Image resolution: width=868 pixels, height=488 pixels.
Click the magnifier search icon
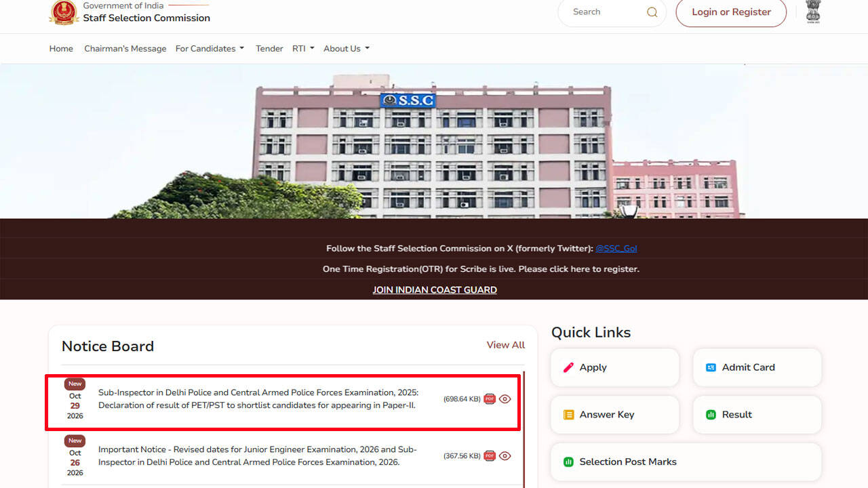click(652, 12)
